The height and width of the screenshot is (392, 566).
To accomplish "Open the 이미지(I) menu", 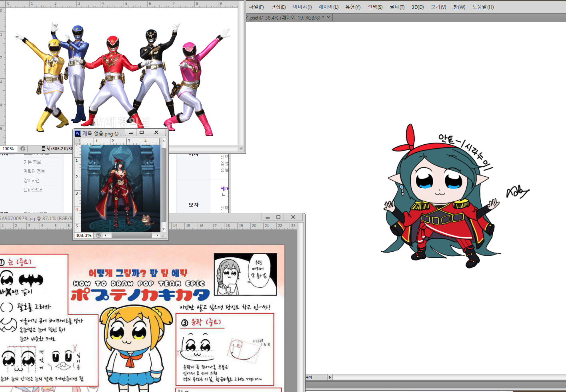I will pos(302,7).
